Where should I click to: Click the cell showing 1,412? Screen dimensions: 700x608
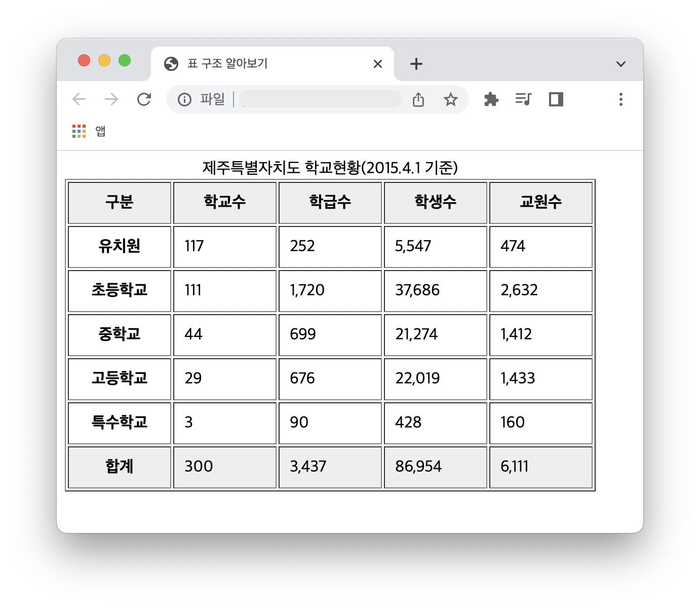(x=541, y=335)
